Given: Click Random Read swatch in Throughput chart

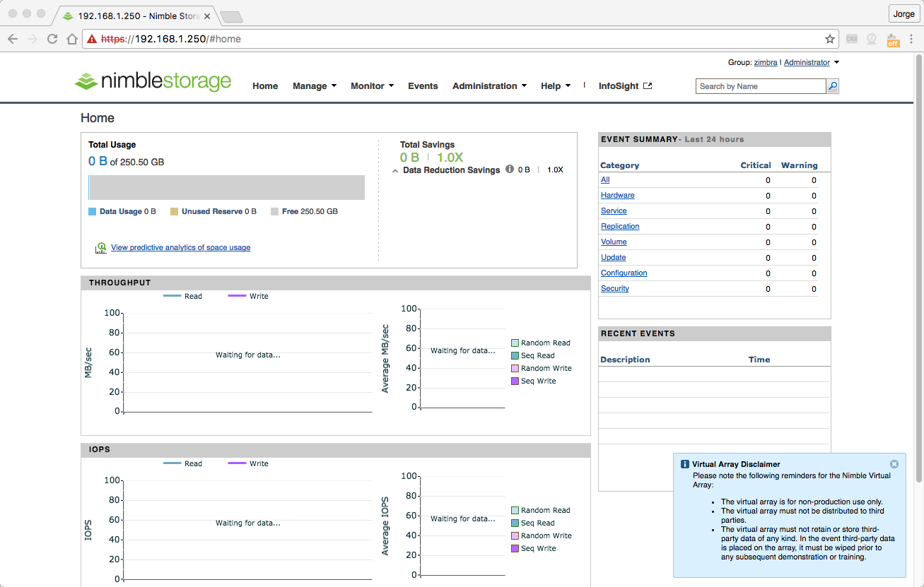Looking at the screenshot, I should click(515, 343).
